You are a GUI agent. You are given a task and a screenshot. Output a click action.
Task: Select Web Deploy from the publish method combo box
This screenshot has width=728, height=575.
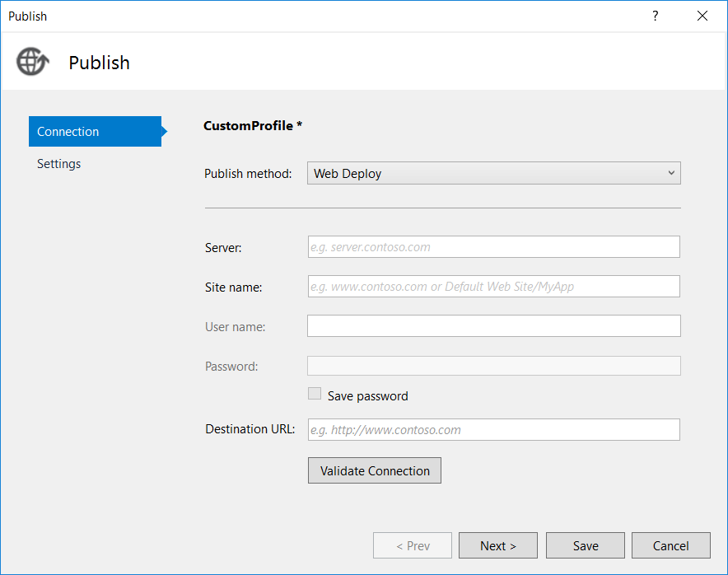(x=494, y=173)
